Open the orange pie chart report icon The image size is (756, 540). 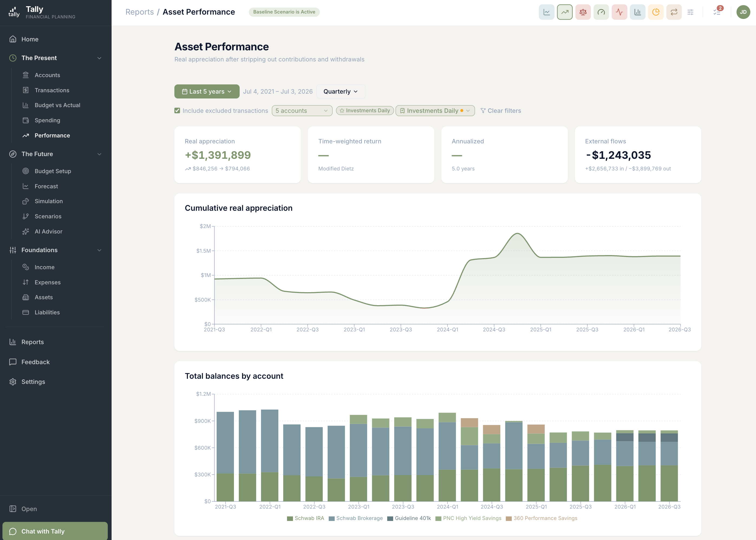656,12
